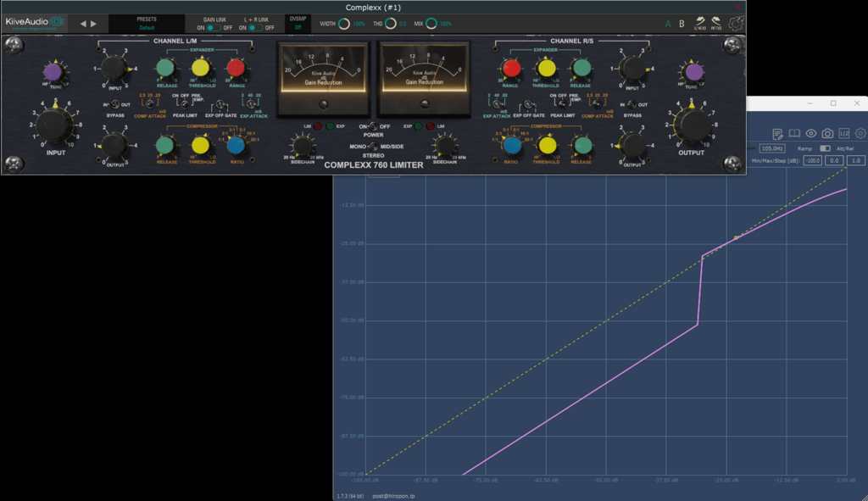Click the yellow Expander Threshold knob on Channel R/S
Image resolution: width=868 pixels, height=501 pixels.
coord(547,68)
